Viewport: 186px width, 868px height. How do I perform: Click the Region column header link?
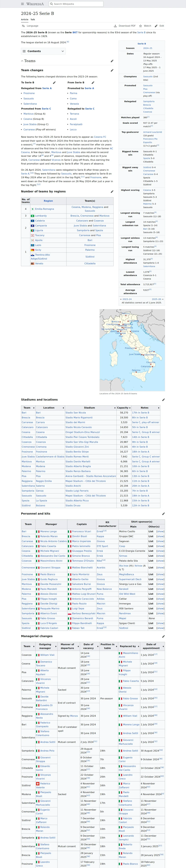click(48, 201)
